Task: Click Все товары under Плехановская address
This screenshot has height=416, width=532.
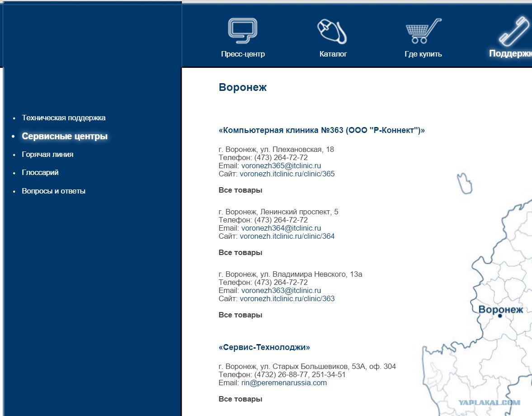Action: click(240, 190)
